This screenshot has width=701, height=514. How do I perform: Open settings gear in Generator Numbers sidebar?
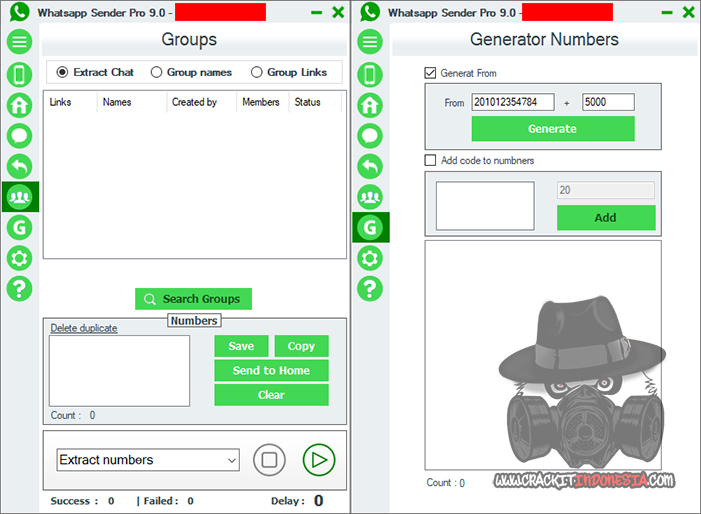(370, 258)
